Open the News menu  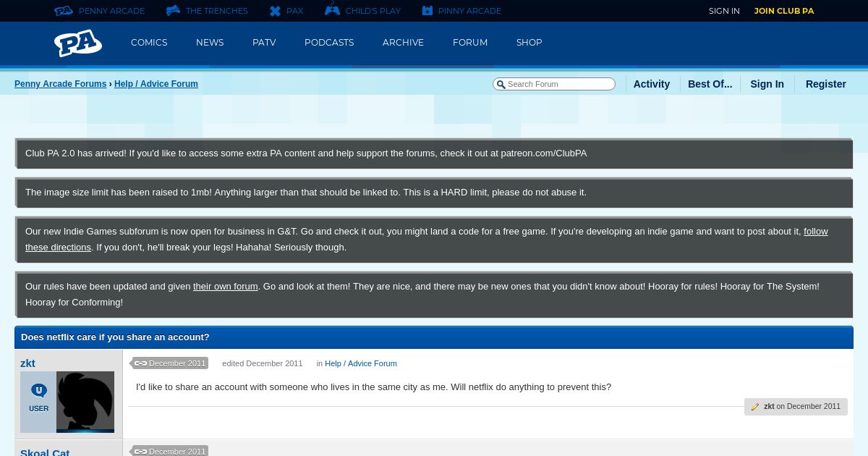tap(210, 43)
